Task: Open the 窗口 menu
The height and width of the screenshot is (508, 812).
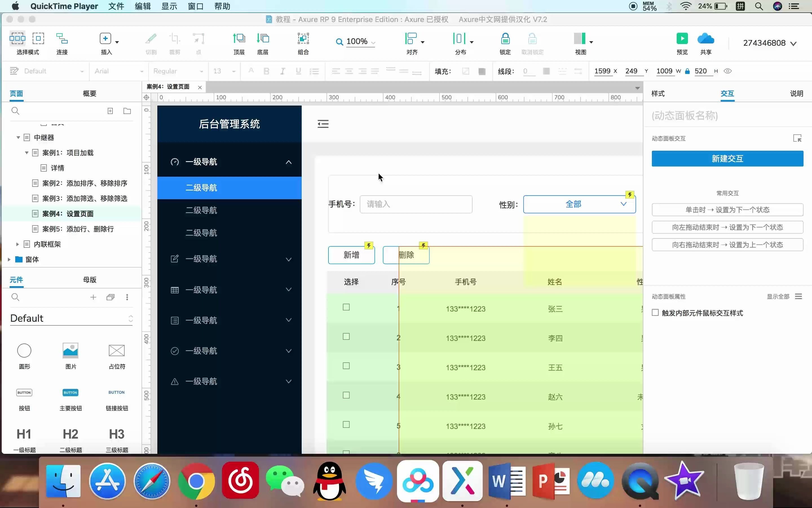Action: tap(195, 6)
